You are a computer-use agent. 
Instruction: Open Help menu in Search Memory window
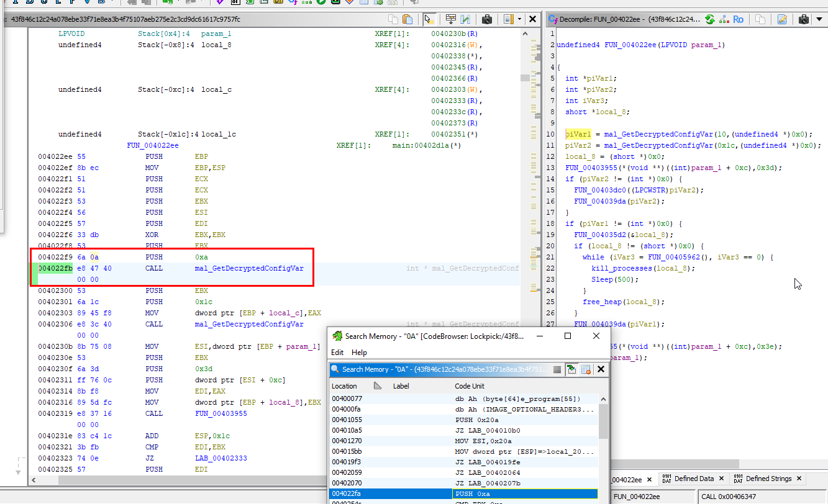pos(359,353)
